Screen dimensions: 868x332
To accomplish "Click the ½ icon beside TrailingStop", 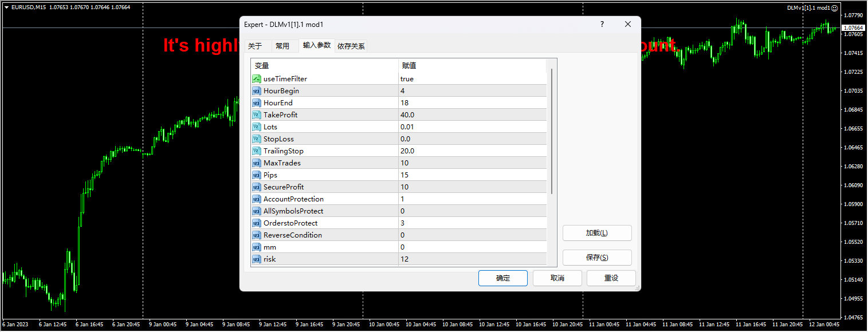I will point(256,151).
